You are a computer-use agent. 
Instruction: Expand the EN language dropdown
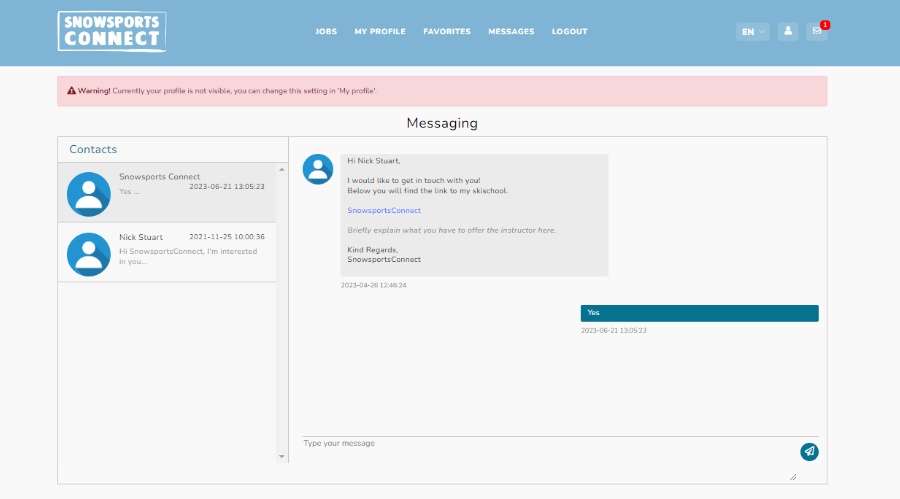[x=752, y=31]
